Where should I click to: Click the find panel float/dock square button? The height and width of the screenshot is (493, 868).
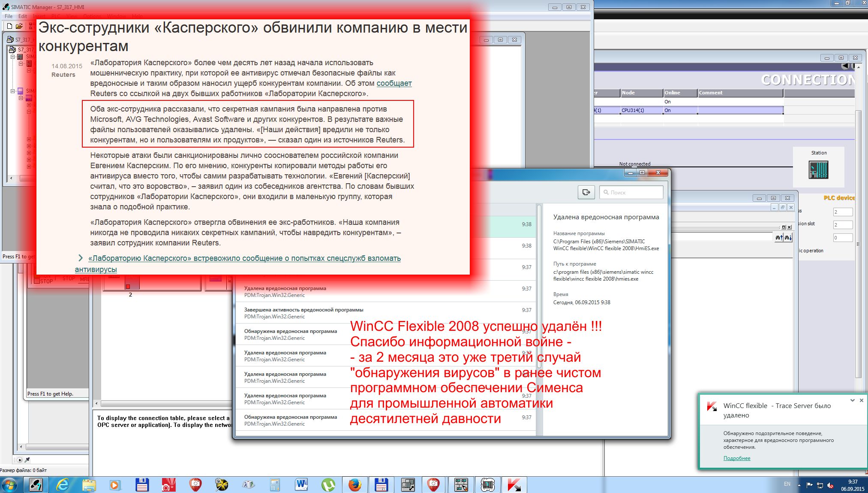tap(784, 227)
